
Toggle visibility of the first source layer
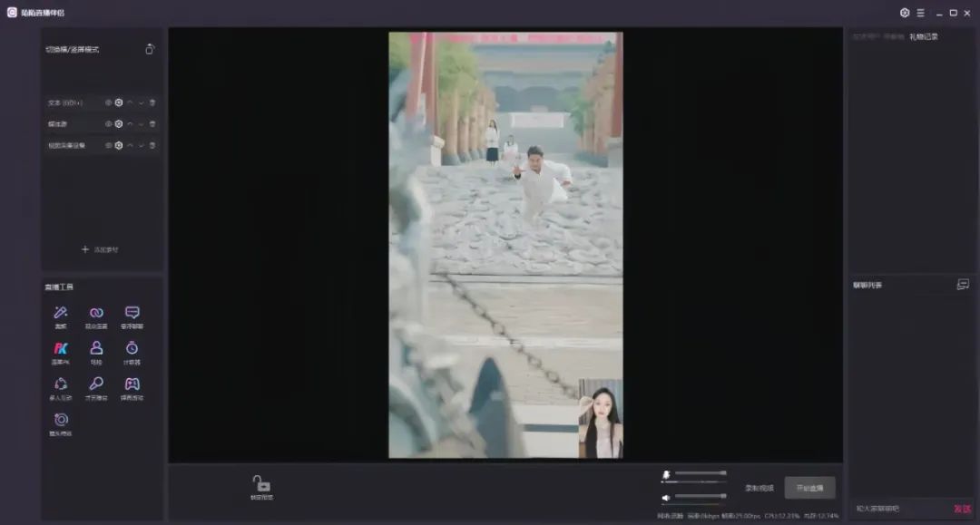[x=108, y=102]
